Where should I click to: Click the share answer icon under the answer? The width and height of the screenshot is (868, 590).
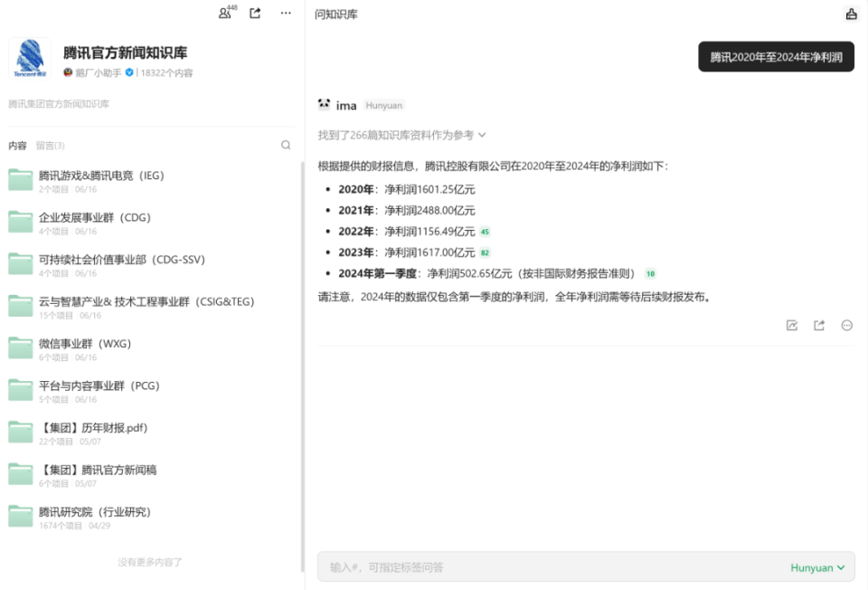(819, 325)
